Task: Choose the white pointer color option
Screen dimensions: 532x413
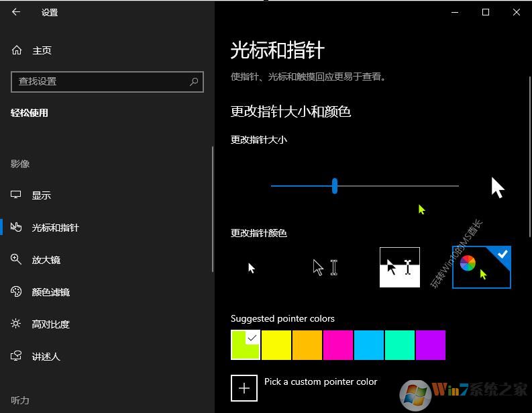Action: click(x=252, y=268)
